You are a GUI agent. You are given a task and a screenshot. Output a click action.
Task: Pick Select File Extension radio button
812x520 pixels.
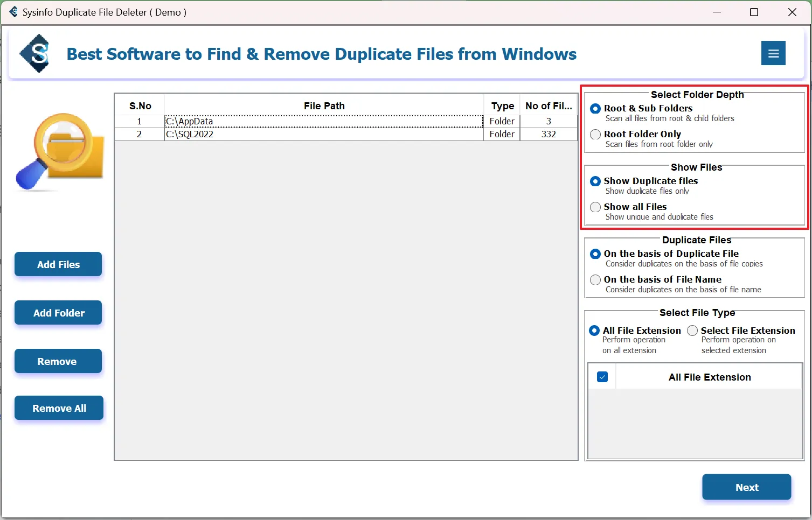(x=692, y=331)
